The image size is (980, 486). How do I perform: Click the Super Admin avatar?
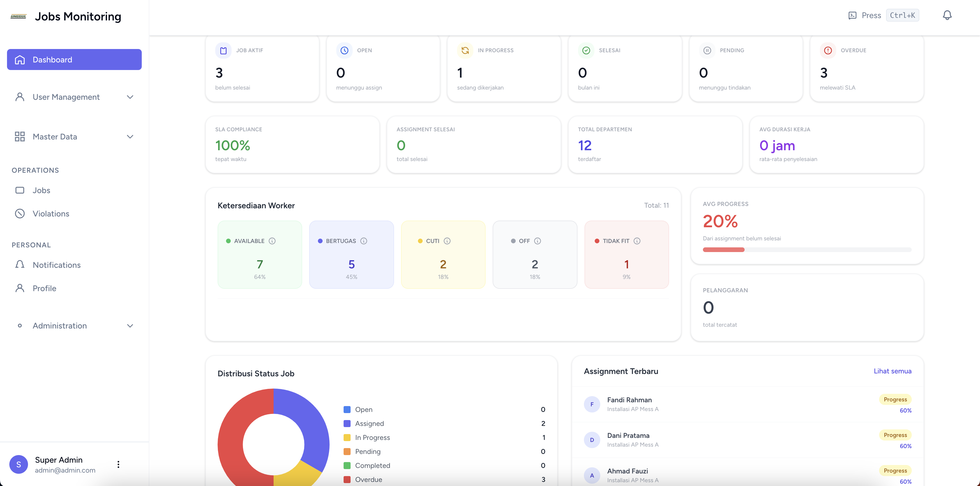pos(19,464)
